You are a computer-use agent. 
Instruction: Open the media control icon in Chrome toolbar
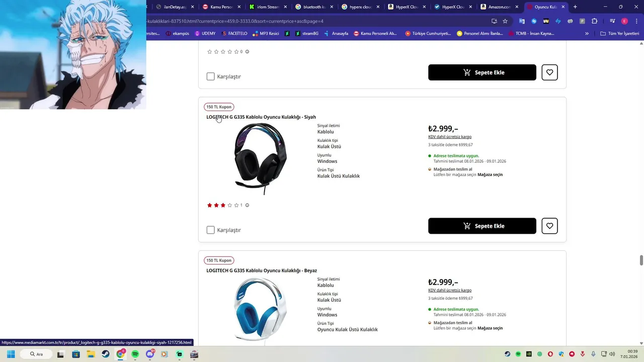612,21
